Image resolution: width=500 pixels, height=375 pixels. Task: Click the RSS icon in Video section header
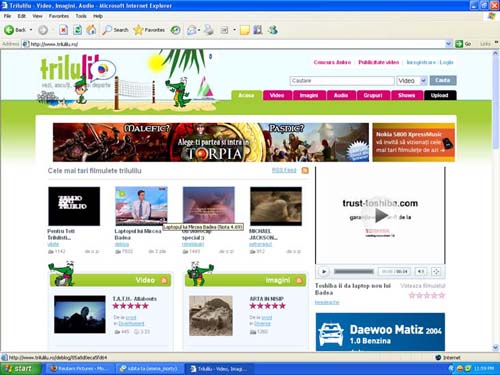point(164,280)
